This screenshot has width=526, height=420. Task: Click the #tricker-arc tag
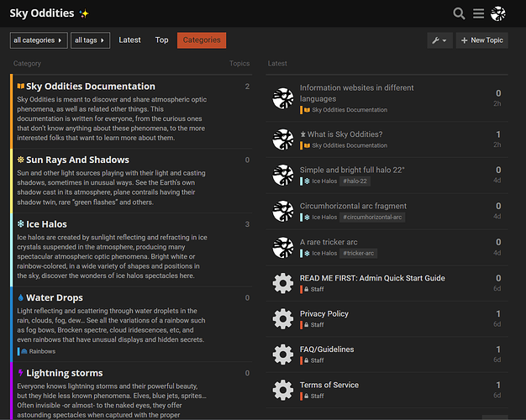pyautogui.click(x=358, y=254)
